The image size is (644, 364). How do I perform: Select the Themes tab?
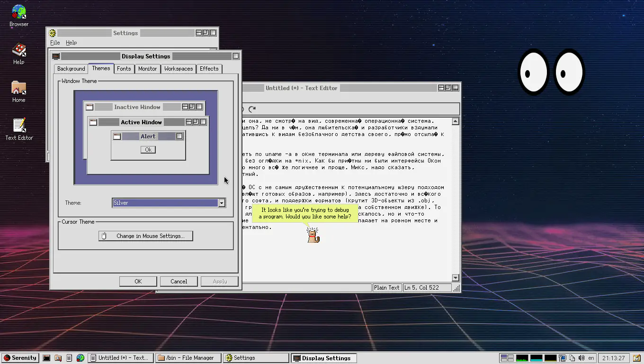tap(101, 68)
